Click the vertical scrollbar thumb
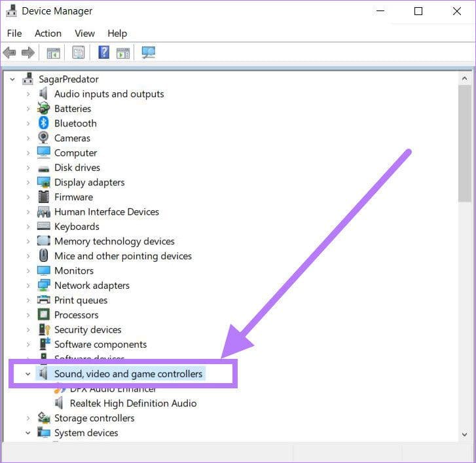 (x=464, y=143)
